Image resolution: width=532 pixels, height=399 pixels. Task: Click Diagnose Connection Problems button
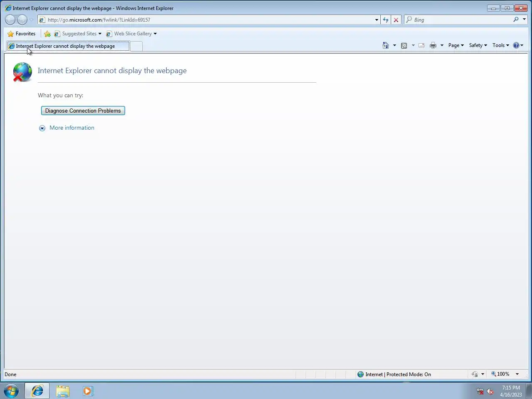(83, 111)
